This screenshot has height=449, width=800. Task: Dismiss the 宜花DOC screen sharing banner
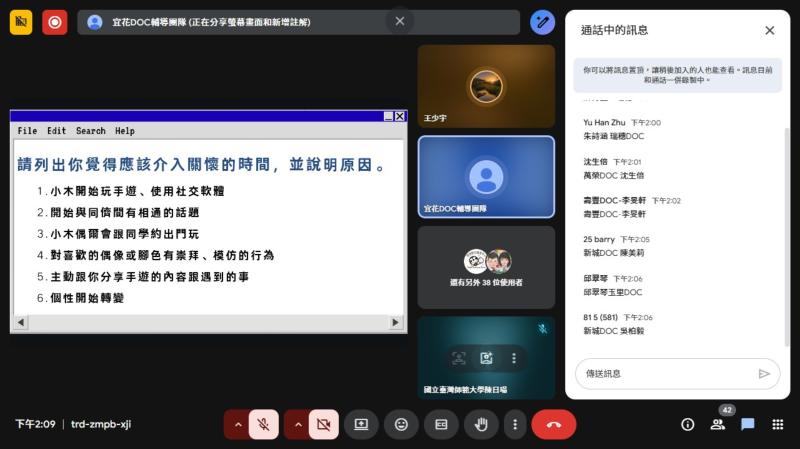click(x=400, y=21)
